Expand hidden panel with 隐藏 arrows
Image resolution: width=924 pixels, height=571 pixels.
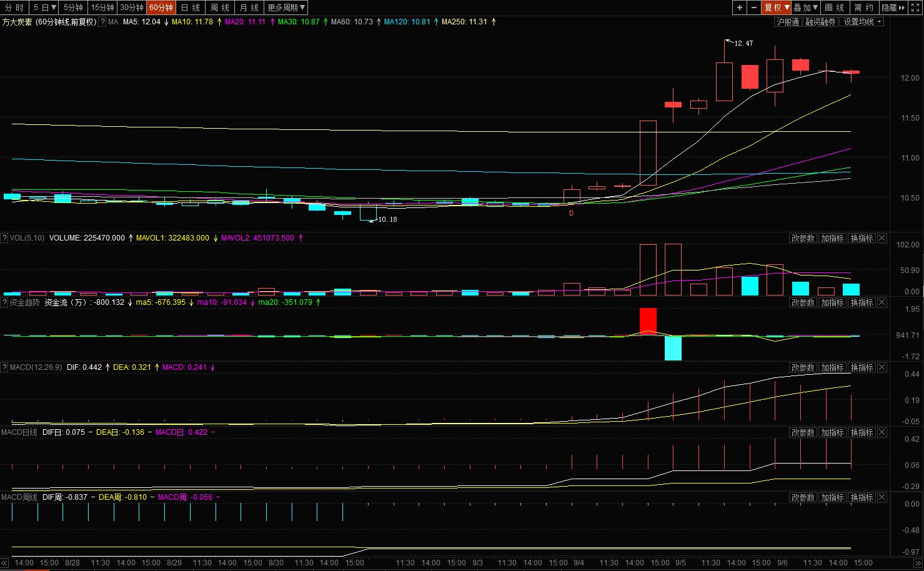click(x=893, y=7)
